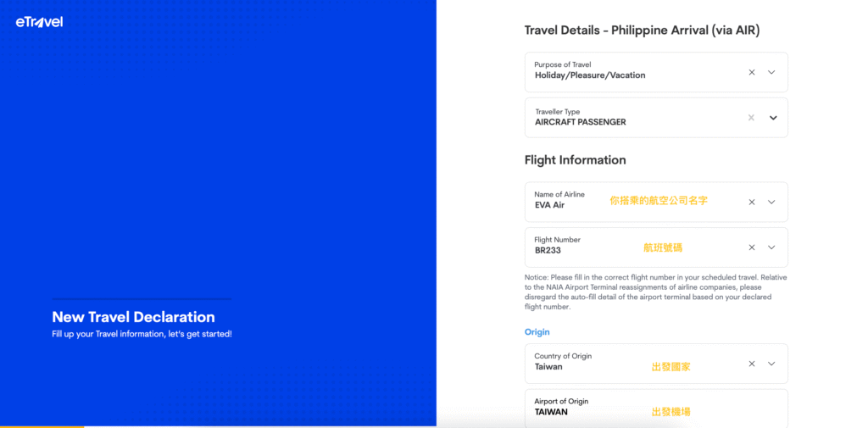Select the Airport of Origin field
Image resolution: width=868 pixels, height=428 pixels.
coord(593,408)
